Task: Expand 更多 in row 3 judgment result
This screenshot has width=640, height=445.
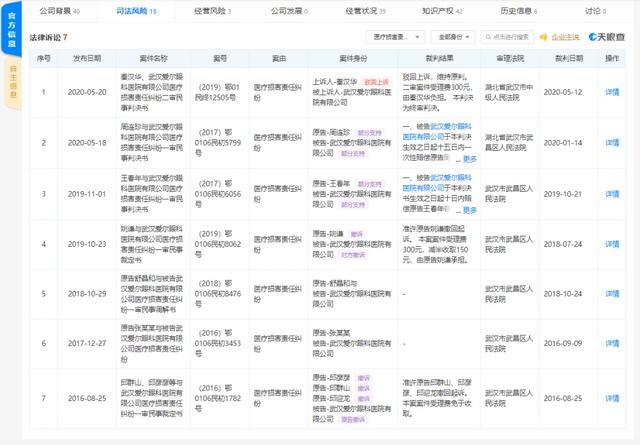Action: 469,210
